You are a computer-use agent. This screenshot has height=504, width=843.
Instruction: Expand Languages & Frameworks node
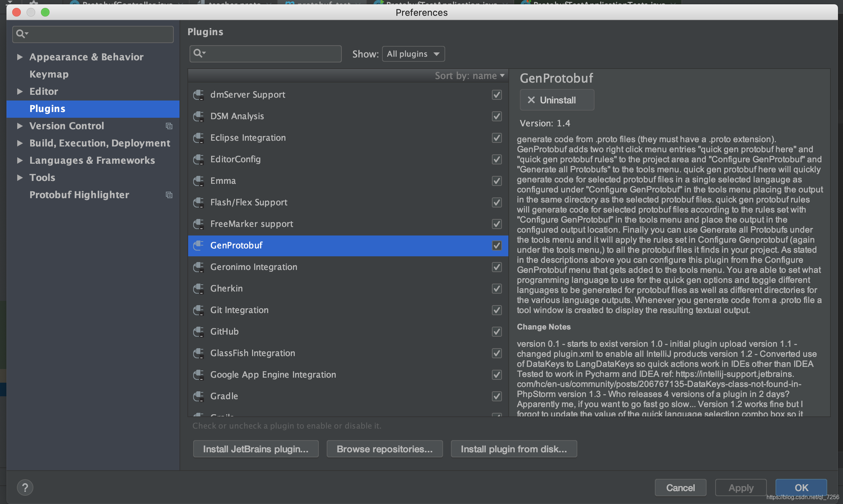click(x=20, y=160)
